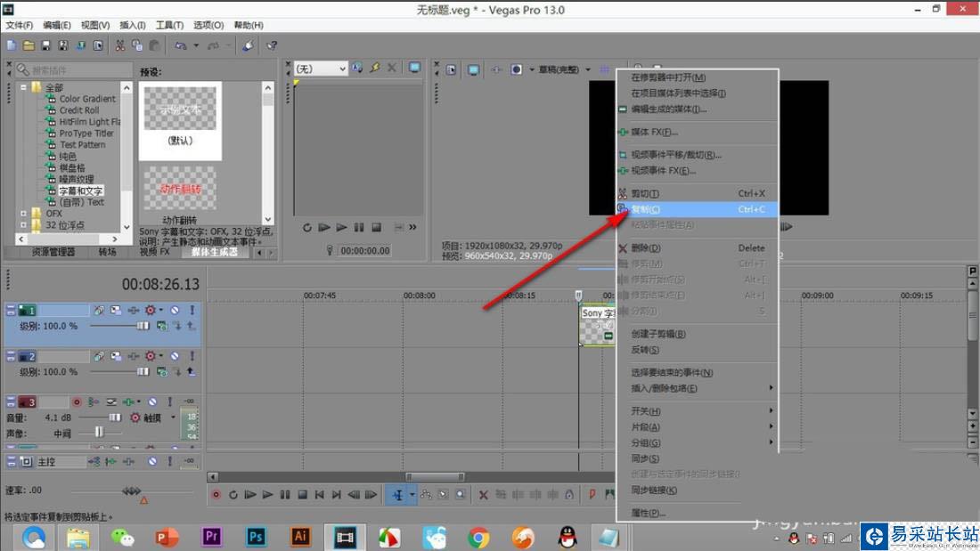The image size is (980, 551).
Task: Click the Lock Envelopes icon in timeline toolbar
Action: (569, 495)
